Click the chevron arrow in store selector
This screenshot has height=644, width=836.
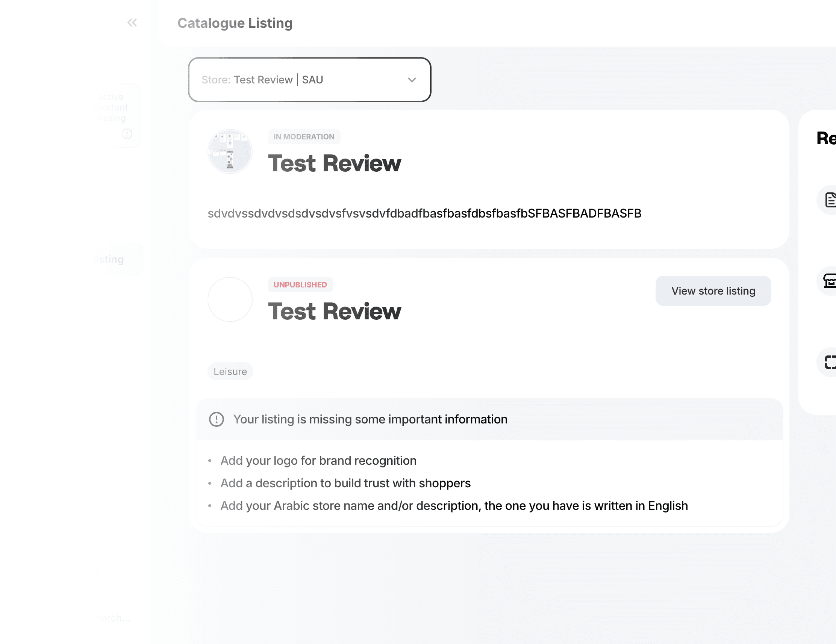(x=412, y=80)
